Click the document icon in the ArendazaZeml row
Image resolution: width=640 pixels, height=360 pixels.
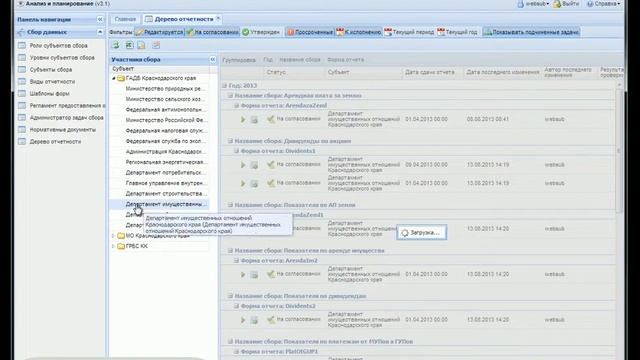pyautogui.click(x=254, y=120)
